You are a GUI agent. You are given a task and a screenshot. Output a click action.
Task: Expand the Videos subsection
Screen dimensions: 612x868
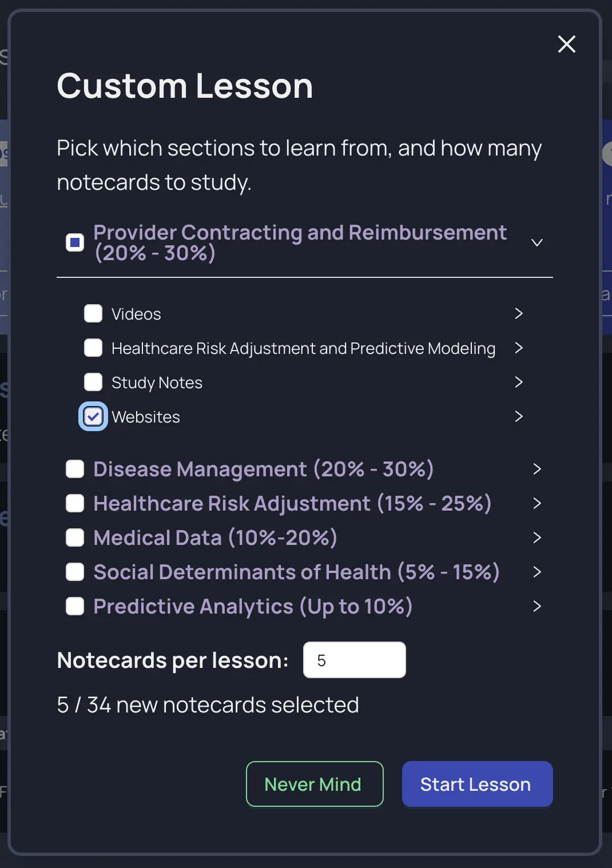point(519,313)
